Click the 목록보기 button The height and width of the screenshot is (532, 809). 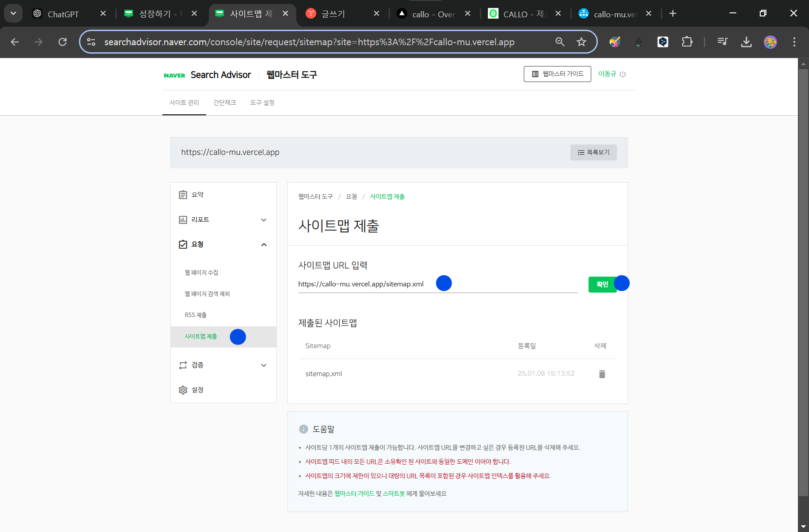click(593, 152)
